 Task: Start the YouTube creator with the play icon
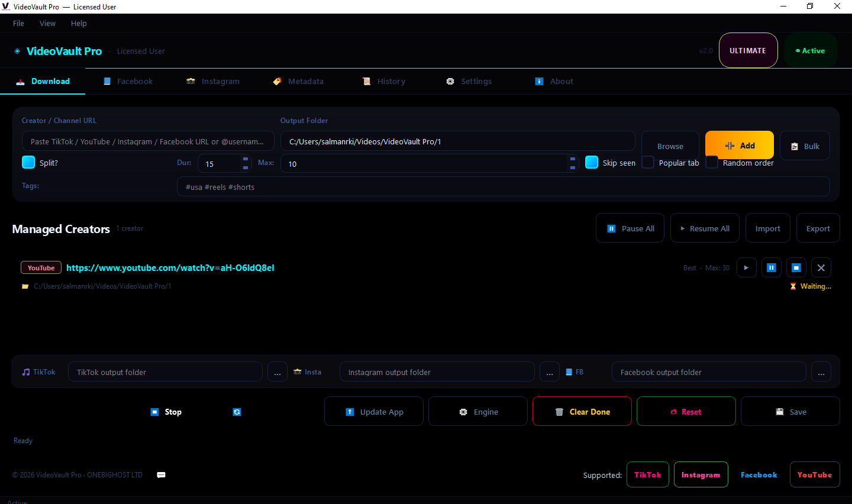click(747, 268)
